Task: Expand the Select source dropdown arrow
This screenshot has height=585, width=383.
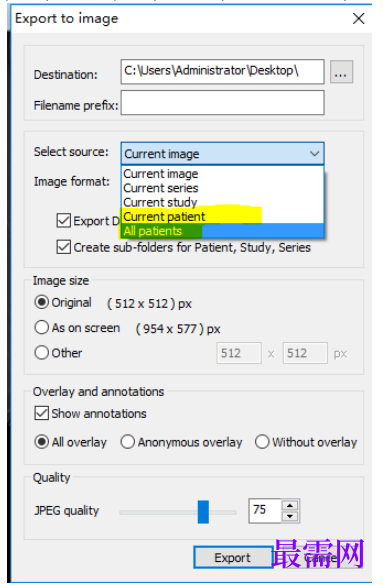Action: (x=314, y=153)
